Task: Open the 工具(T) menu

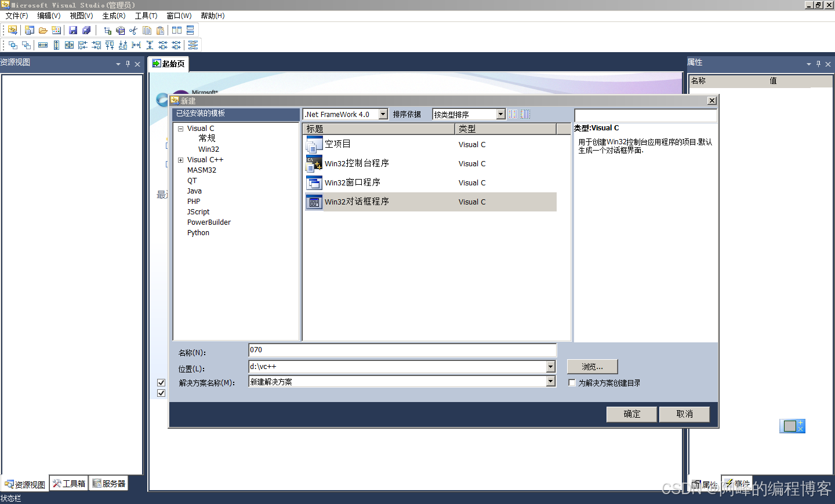Action: pos(146,16)
